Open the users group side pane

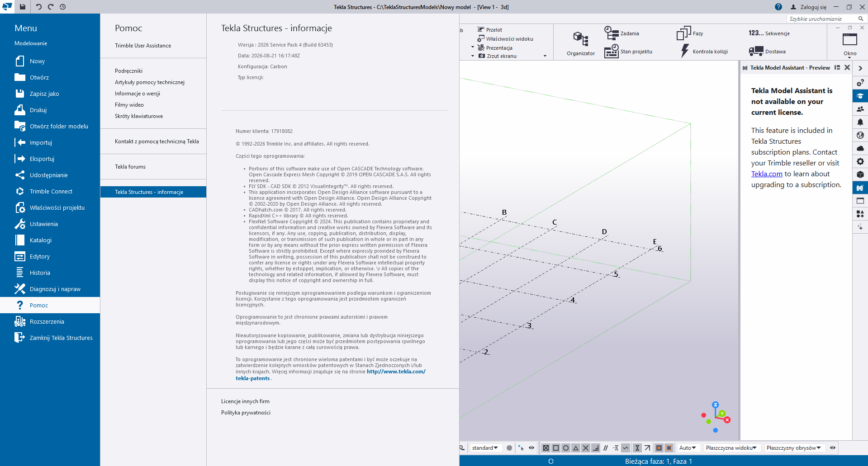[x=860, y=109]
